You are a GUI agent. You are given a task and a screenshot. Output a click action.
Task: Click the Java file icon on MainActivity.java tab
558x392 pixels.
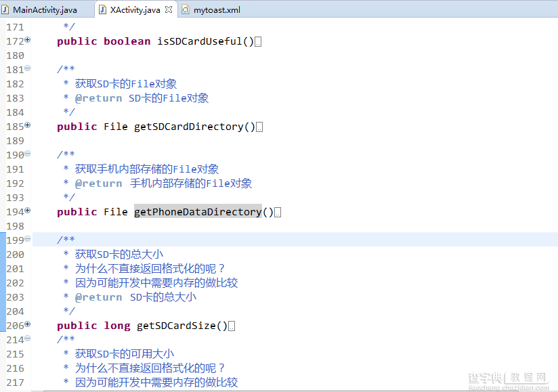5,9
